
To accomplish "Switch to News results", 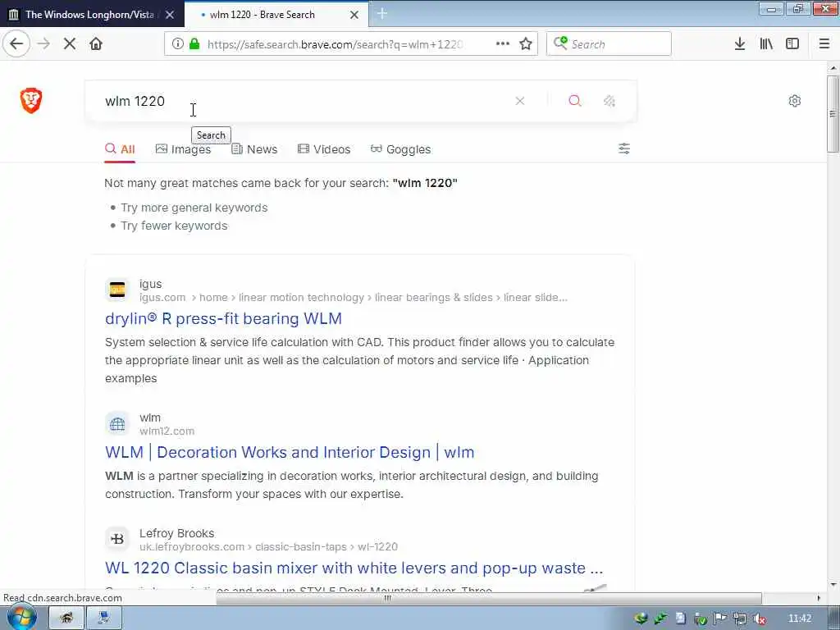I will pos(254,149).
